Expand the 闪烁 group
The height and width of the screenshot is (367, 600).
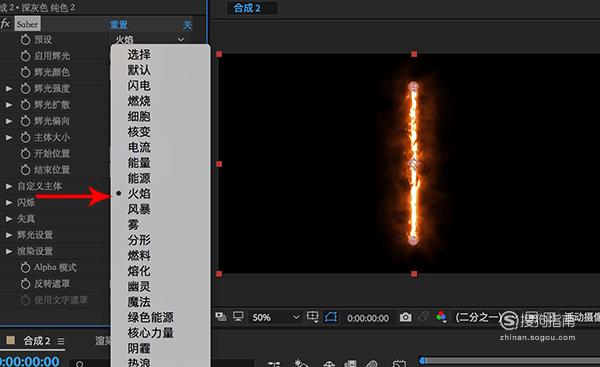coord(9,202)
